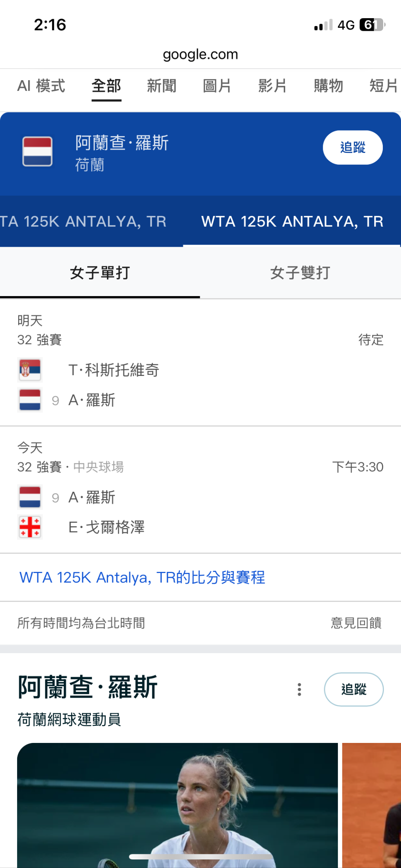Screen dimensions: 401x868
Task: Toggle 追蹤 follow button in blue header
Action: 352,147
